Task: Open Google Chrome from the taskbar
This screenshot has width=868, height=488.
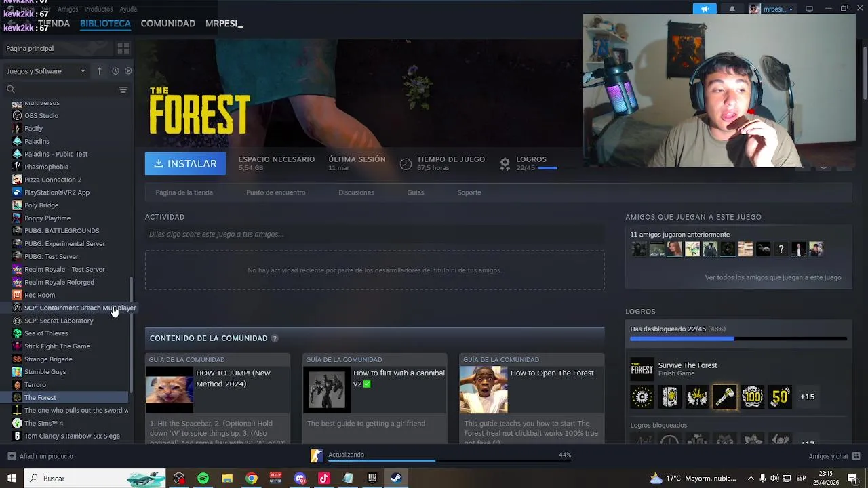Action: [252, 478]
